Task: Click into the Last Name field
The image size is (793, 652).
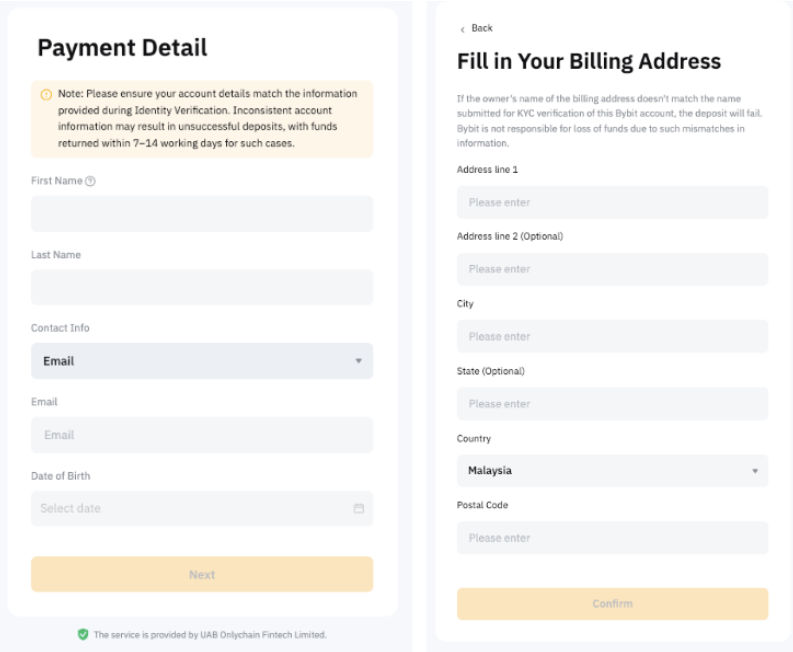Action: click(x=201, y=287)
